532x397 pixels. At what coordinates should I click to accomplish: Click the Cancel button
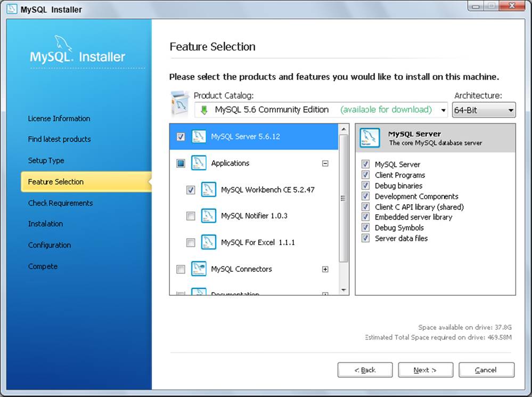point(487,370)
